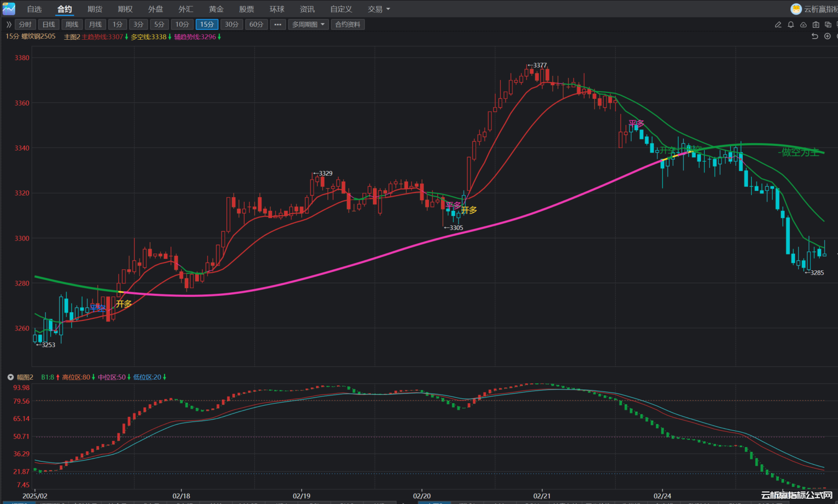The image size is (838, 504).
Task: Select the pencil drawing tool icon
Action: pos(778,25)
